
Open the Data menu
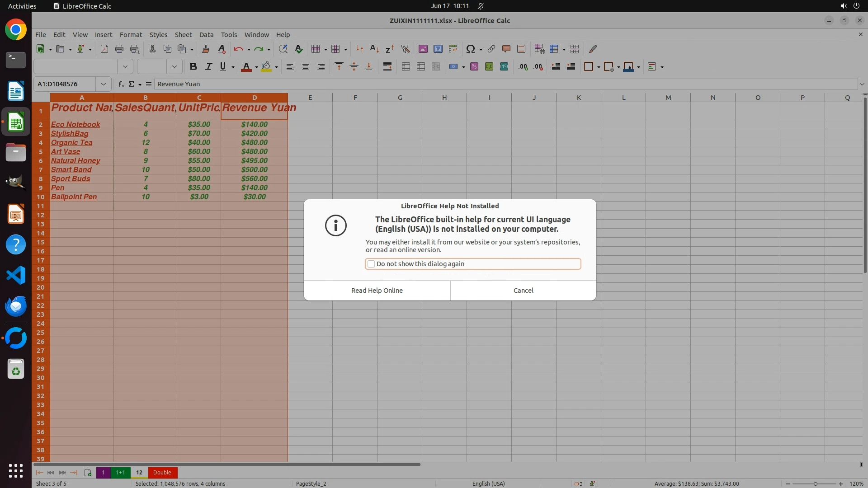click(x=206, y=35)
